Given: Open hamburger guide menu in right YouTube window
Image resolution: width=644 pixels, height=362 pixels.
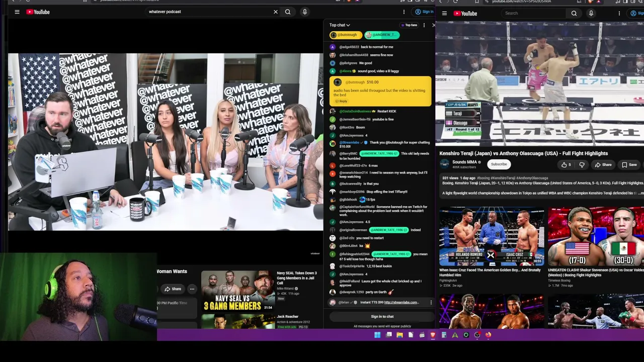Looking at the screenshot, I should point(444,14).
